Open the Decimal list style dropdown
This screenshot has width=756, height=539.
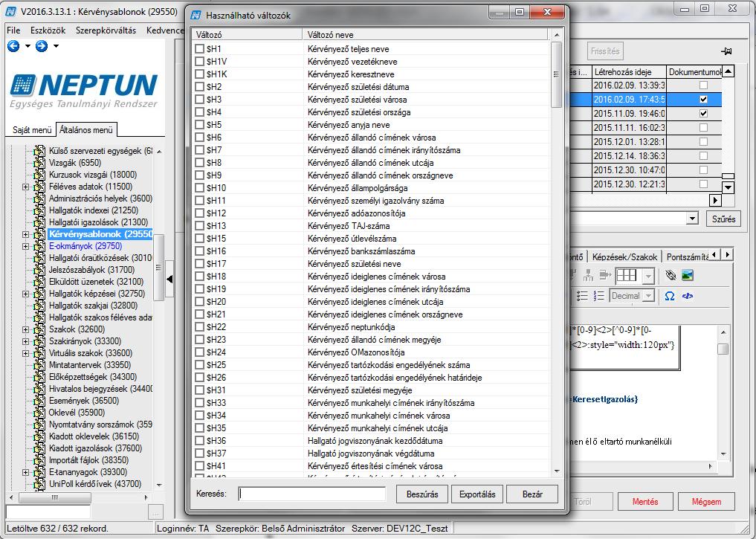[648, 296]
